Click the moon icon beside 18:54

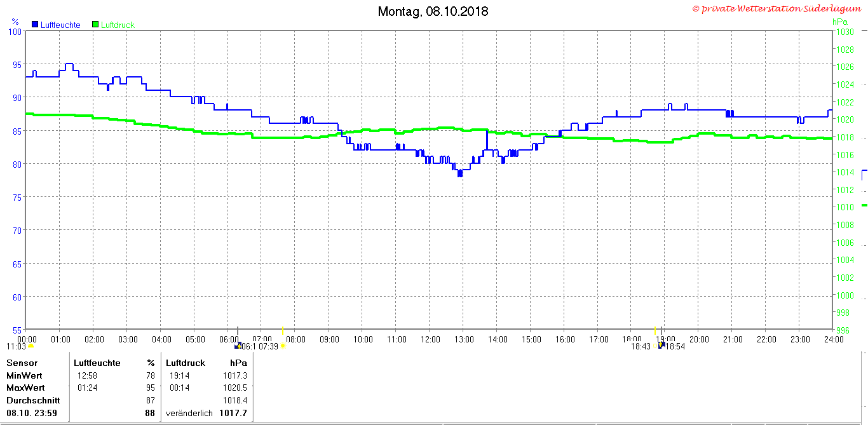661,345
